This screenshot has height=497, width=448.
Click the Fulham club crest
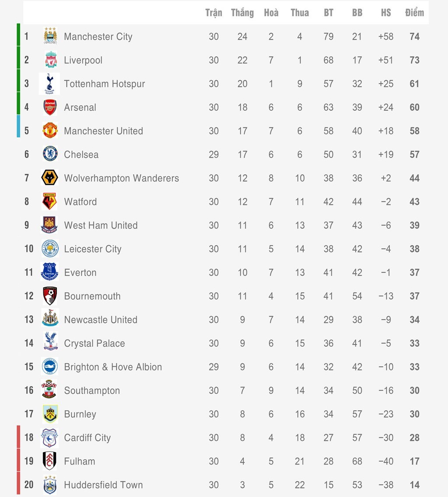[x=49, y=461]
